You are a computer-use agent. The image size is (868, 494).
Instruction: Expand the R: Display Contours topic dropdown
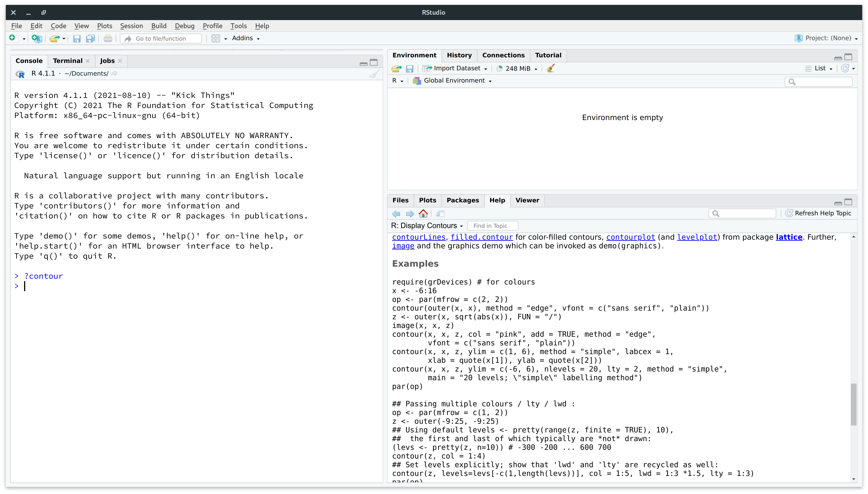(427, 226)
